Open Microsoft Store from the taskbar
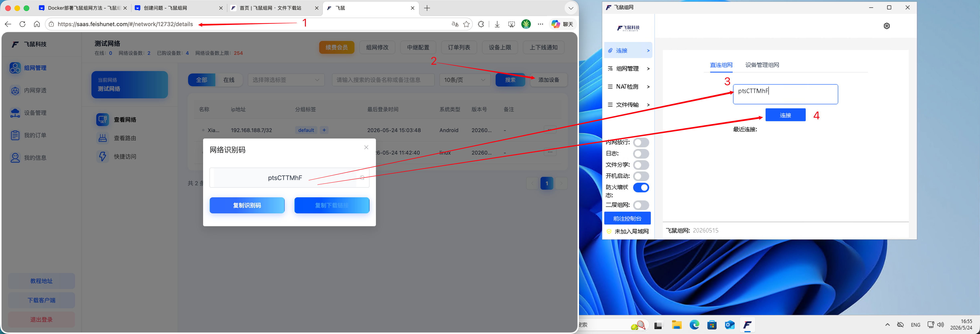 coord(712,325)
